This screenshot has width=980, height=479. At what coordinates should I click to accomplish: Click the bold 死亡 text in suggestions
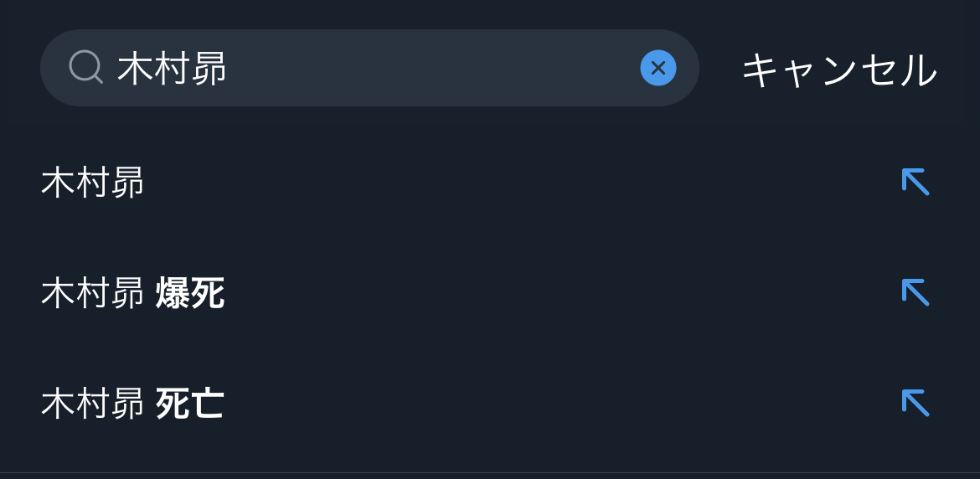[190, 404]
